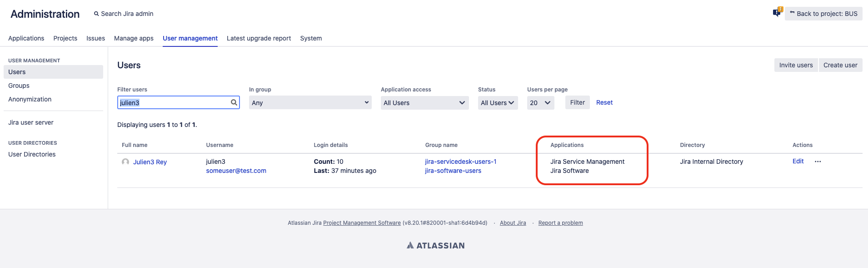Open the three-dots actions menu for julien3
Viewport: 868px width, 268px height.
(818, 162)
